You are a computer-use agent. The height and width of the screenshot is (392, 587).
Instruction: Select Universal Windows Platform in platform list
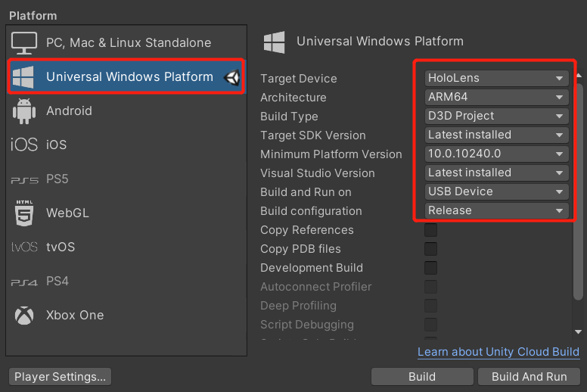click(x=129, y=76)
